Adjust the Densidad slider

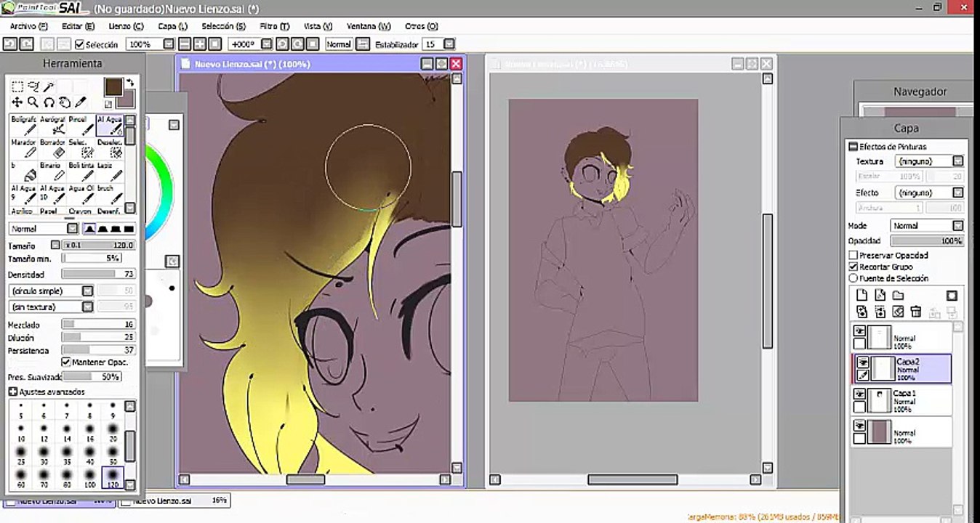coord(98,275)
